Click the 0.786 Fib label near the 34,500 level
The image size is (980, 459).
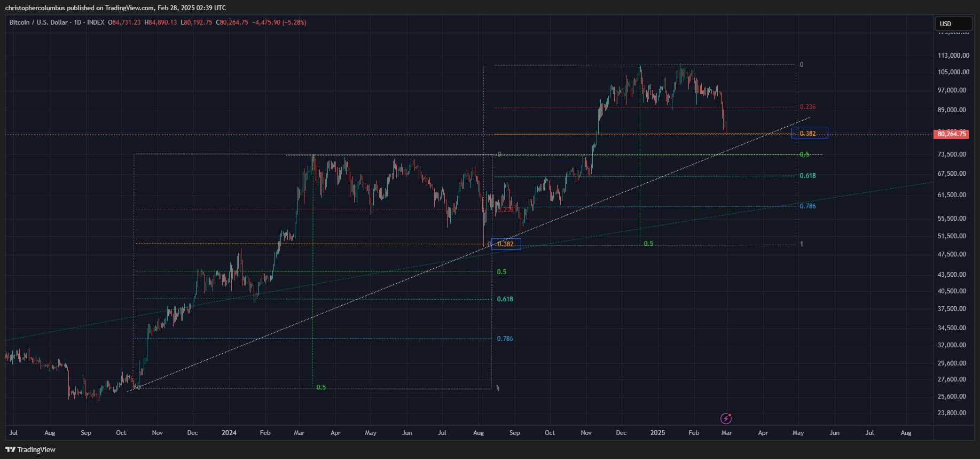[505, 339]
